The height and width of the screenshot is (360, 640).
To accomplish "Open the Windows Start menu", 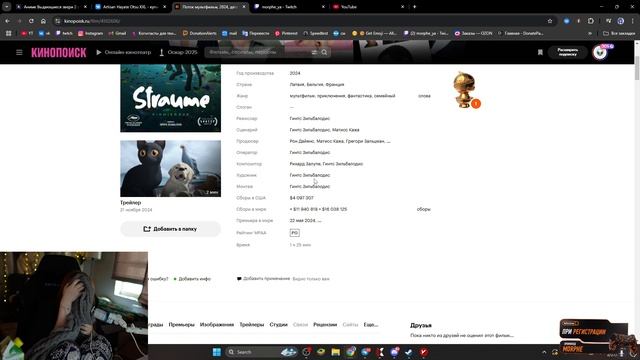I will (x=217, y=352).
